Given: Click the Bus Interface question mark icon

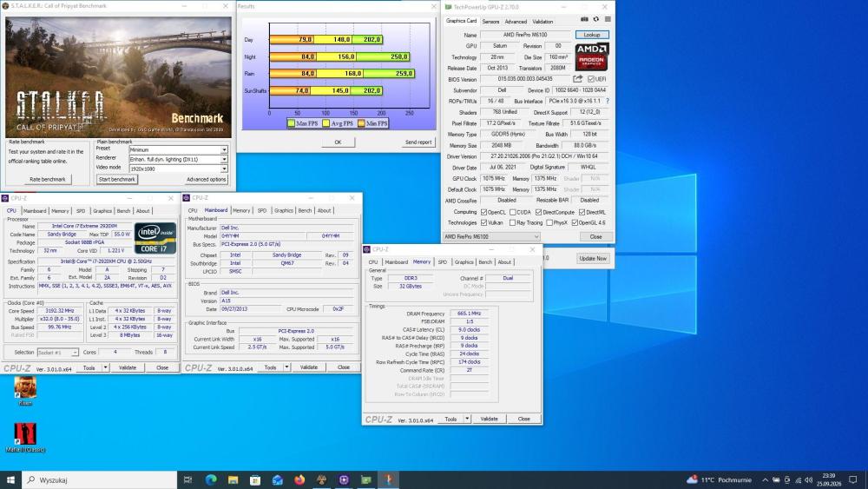Looking at the screenshot, I should pos(608,101).
